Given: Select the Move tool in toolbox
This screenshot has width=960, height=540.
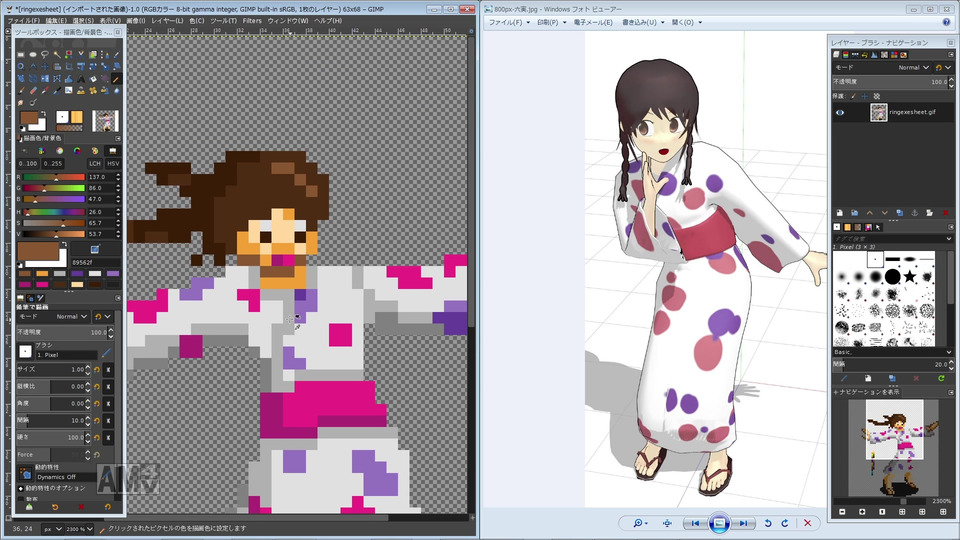Looking at the screenshot, I should pos(45,66).
